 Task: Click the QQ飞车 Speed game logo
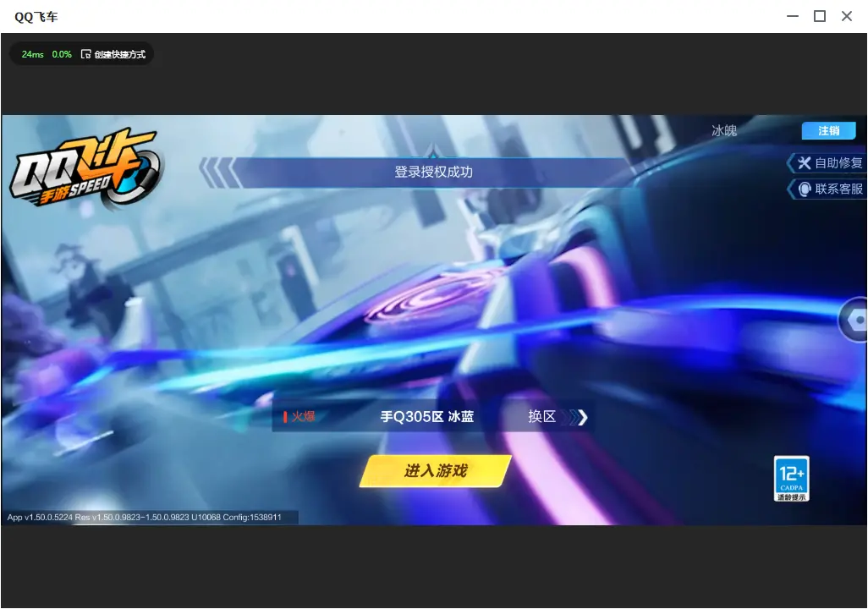[x=85, y=167]
